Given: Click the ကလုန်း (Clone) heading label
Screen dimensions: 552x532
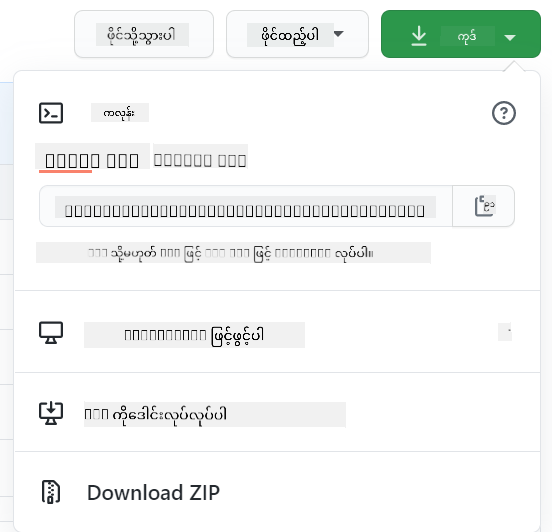Looking at the screenshot, I should point(120,113).
